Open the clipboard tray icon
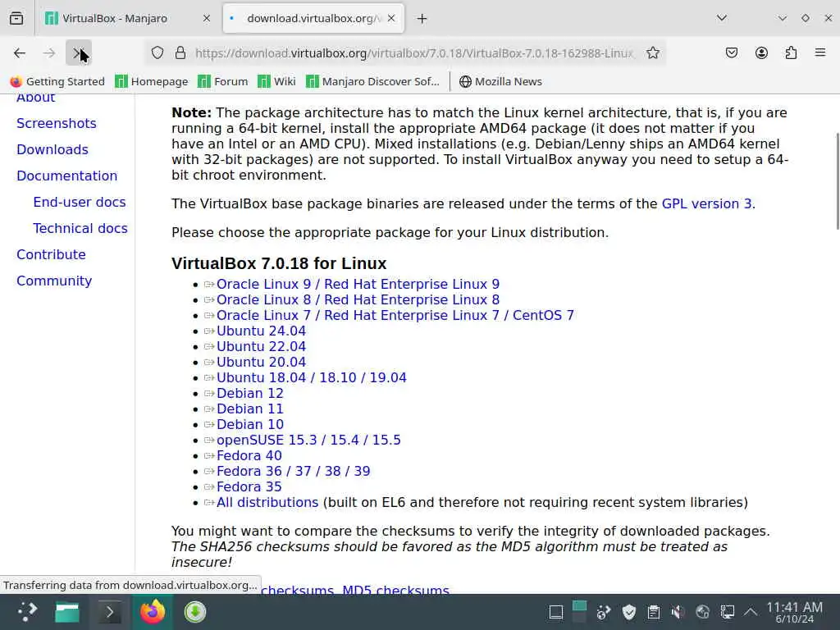 point(653,612)
